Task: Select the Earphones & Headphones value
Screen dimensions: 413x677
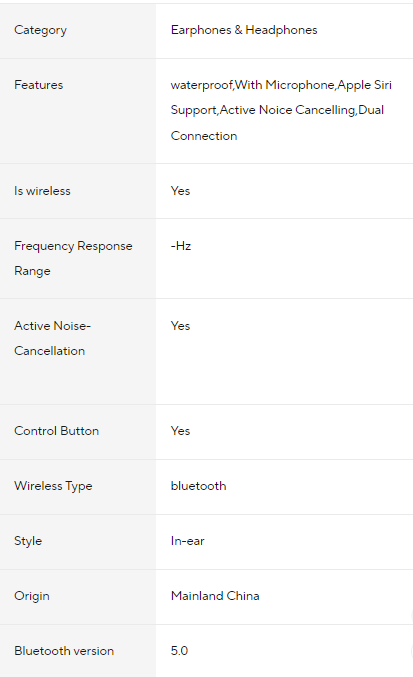Action: pos(244,30)
